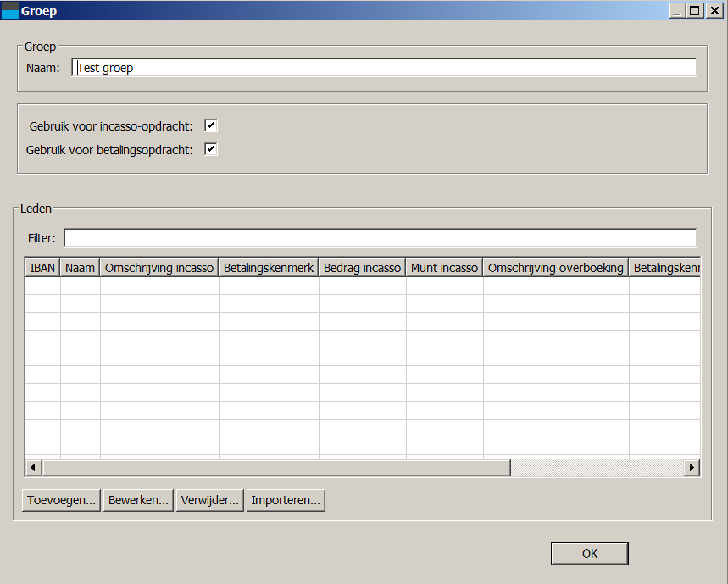Click into the Naam text field
Viewport: 728px width, 584px height.
pyautogui.click(x=384, y=68)
